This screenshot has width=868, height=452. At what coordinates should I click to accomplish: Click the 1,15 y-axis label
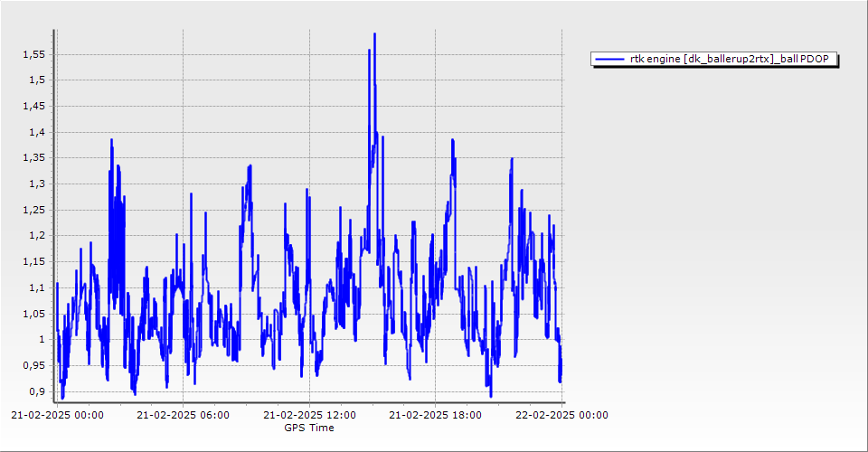coord(33,261)
